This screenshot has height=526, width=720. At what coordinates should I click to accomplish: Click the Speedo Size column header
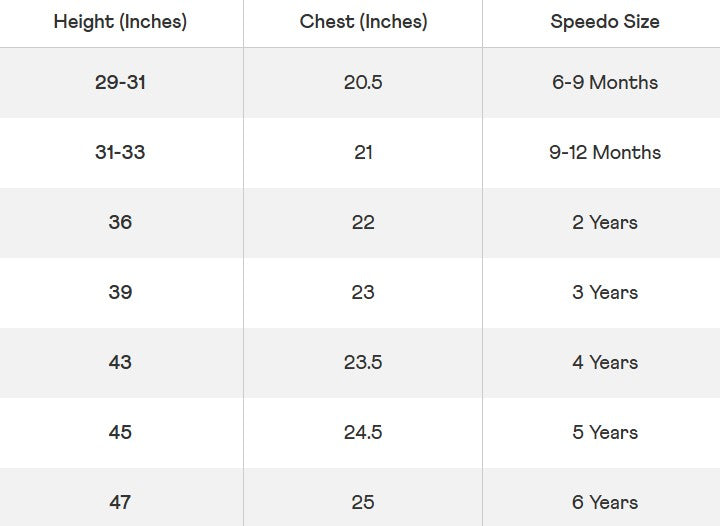(x=604, y=22)
